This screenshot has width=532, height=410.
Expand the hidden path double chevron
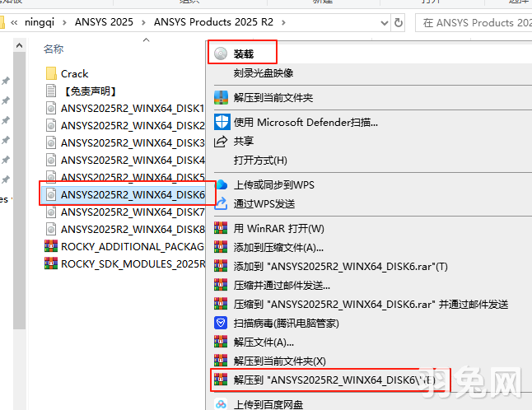tap(14, 23)
